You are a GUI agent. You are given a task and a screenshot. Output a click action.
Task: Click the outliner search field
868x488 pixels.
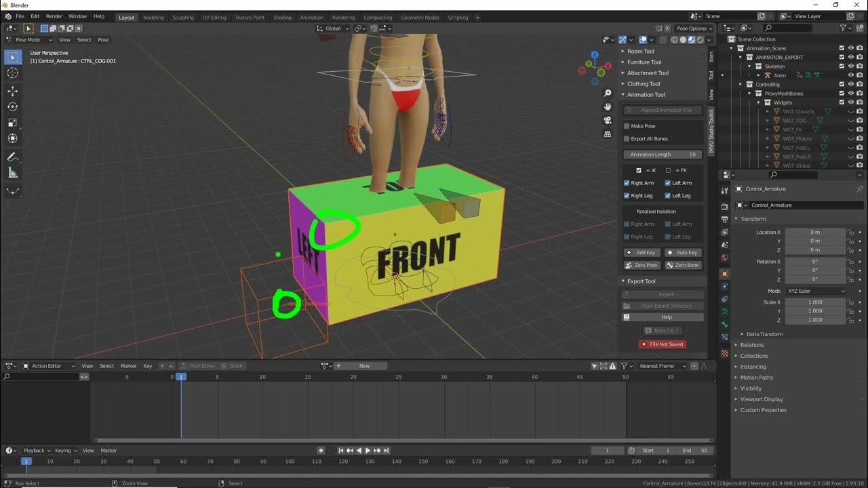click(787, 28)
